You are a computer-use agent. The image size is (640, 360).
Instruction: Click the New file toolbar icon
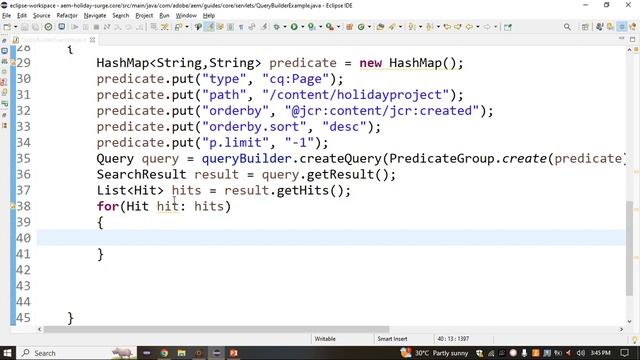pos(7,27)
